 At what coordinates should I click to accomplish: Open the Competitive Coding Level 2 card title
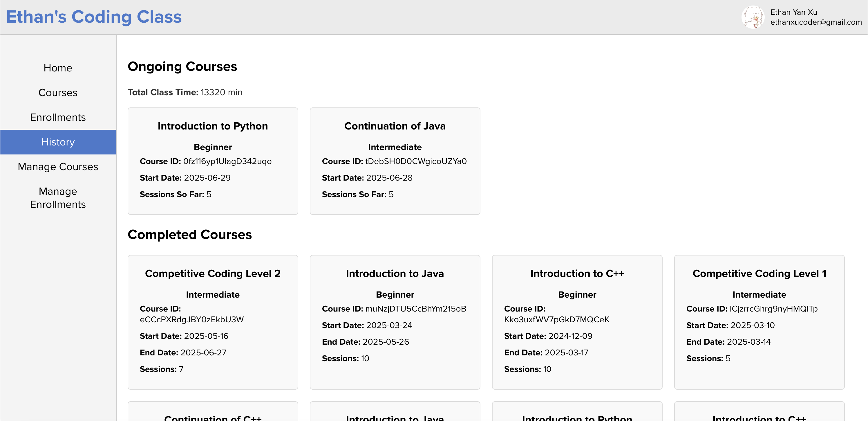[x=213, y=274]
